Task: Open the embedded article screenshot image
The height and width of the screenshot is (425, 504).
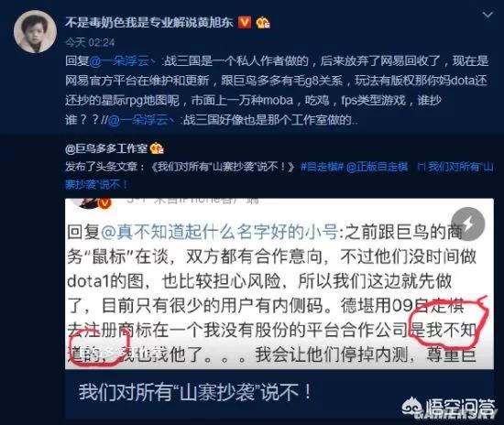Action: pos(279,284)
